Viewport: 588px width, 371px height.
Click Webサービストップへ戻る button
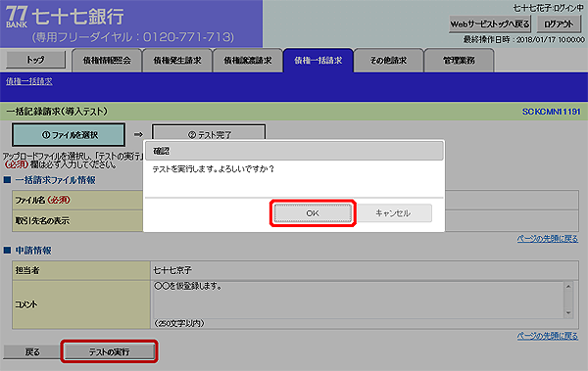(x=489, y=24)
